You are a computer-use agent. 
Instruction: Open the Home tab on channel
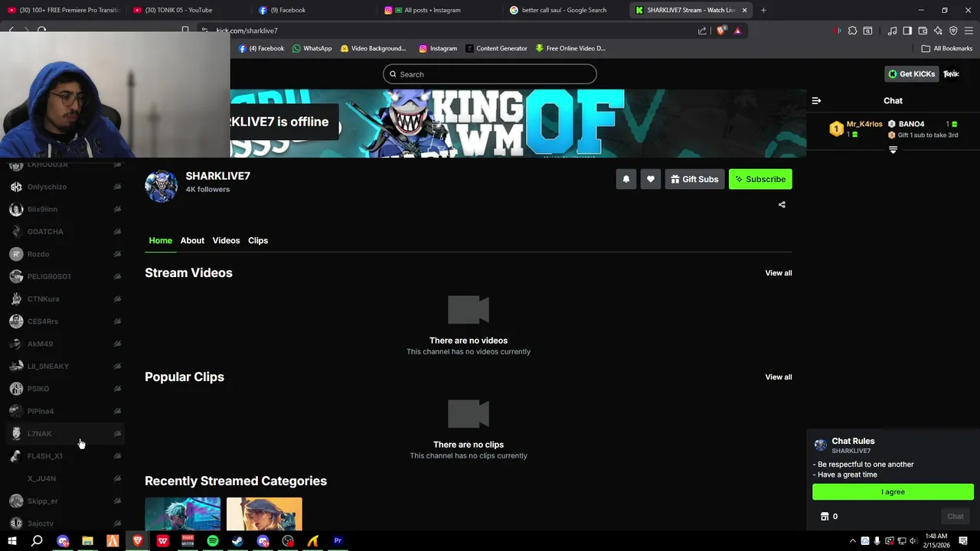[x=160, y=240]
